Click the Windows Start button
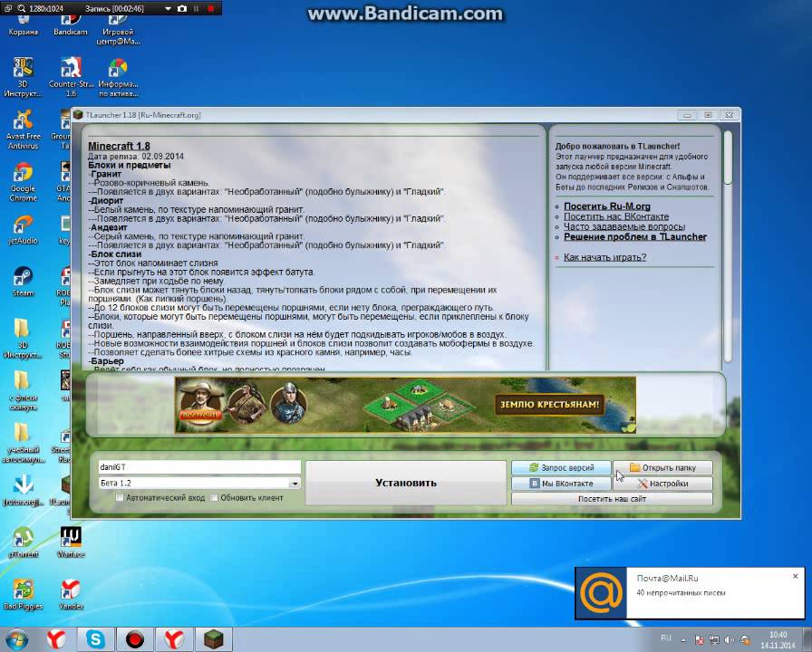Image resolution: width=812 pixels, height=652 pixels. tap(16, 639)
